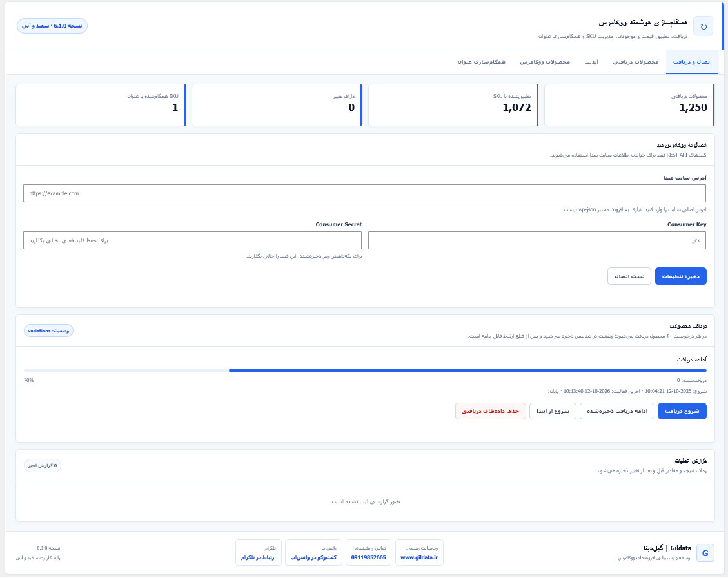Restart with the "شروع از ابتدا" button
Screen dimensions: 728x578
553,412
